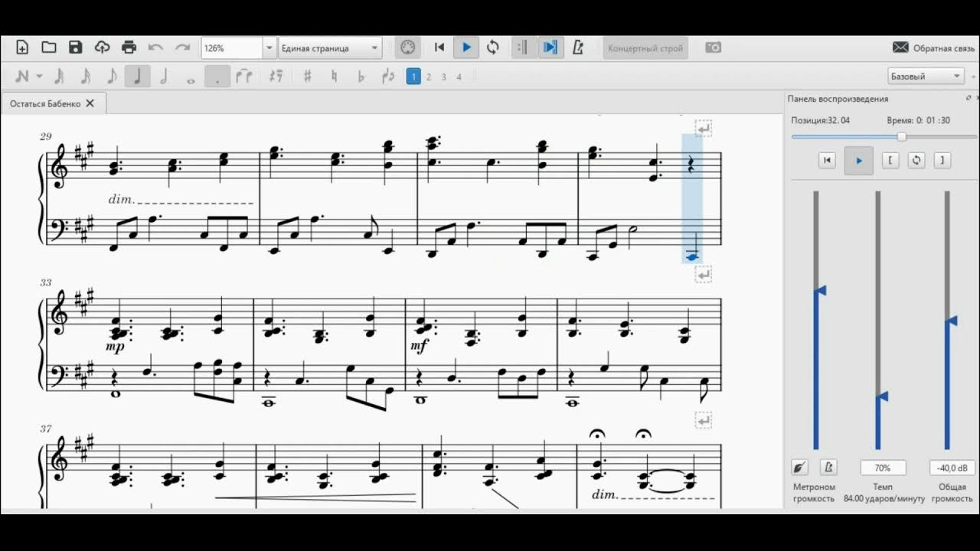Toggle loop playback in playback panel
The width and height of the screenshot is (980, 551).
pyautogui.click(x=916, y=160)
